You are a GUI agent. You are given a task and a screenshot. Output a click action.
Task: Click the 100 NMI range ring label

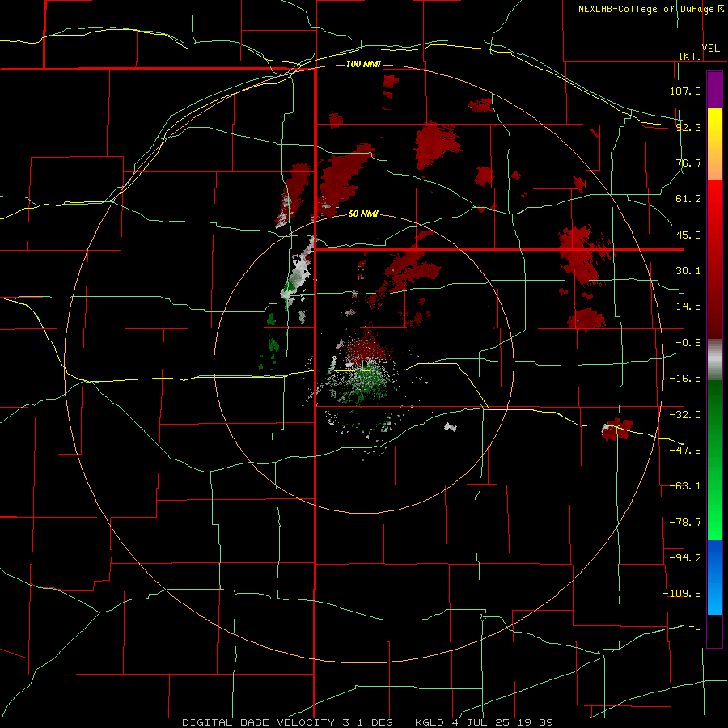363,64
